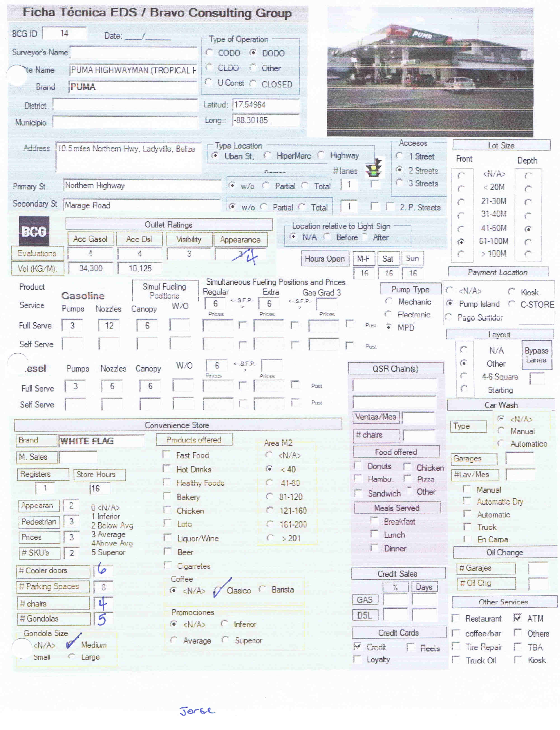
Task: Click the District input field
Action: point(125,105)
